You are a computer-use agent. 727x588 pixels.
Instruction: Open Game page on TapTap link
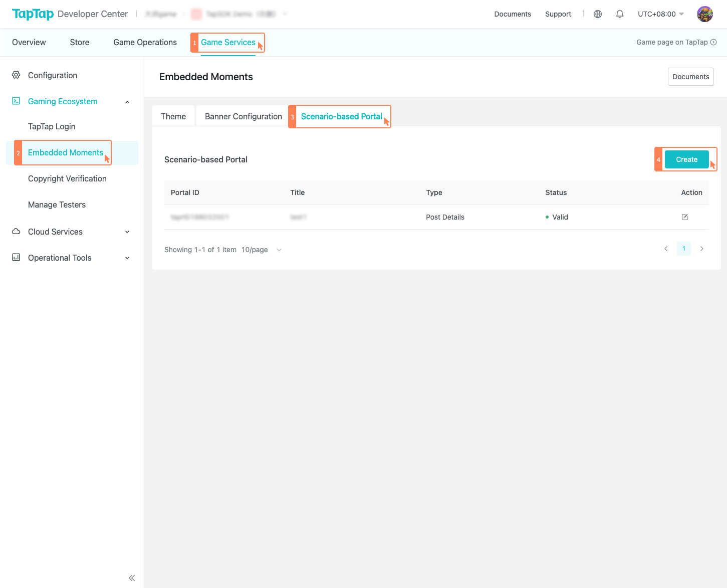click(x=676, y=42)
